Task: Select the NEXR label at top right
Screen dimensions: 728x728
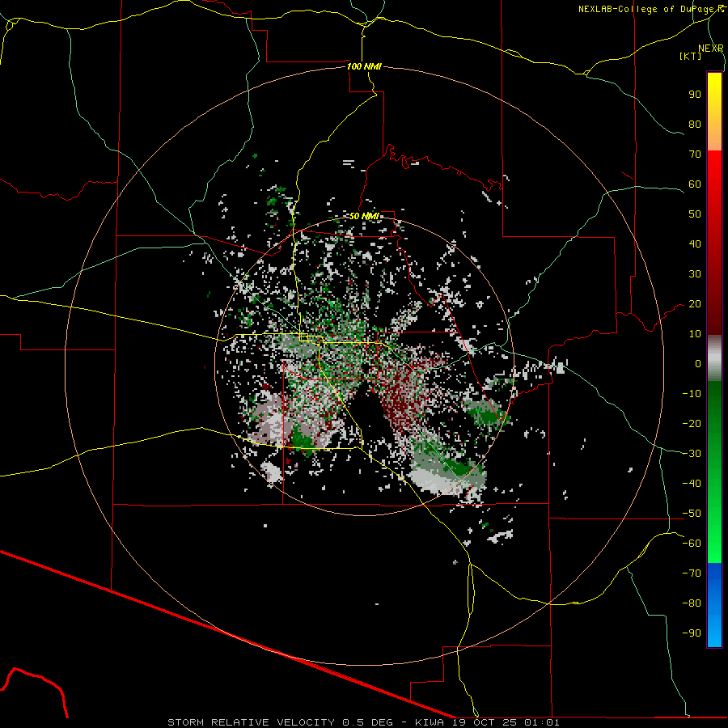Action: (x=710, y=49)
